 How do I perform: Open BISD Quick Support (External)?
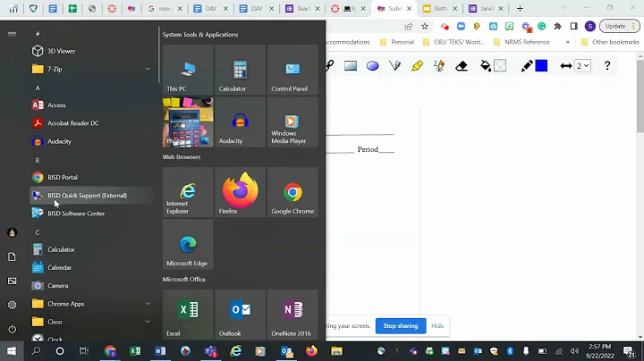click(x=91, y=196)
